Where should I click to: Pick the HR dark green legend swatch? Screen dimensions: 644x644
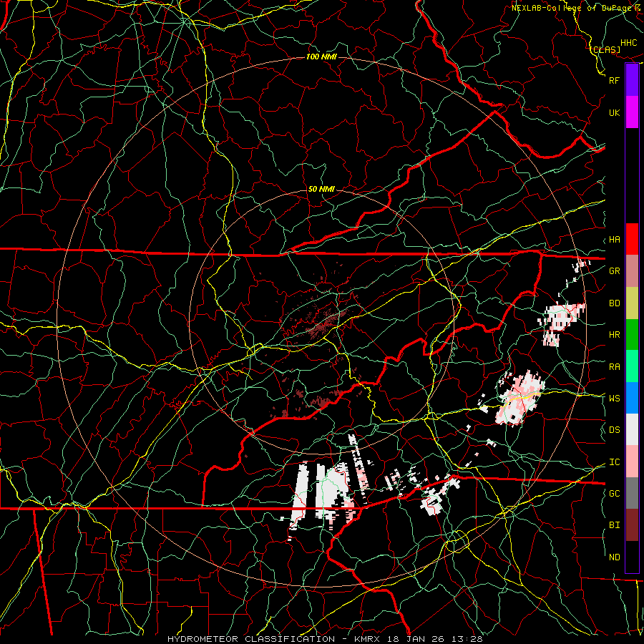[x=632, y=335]
